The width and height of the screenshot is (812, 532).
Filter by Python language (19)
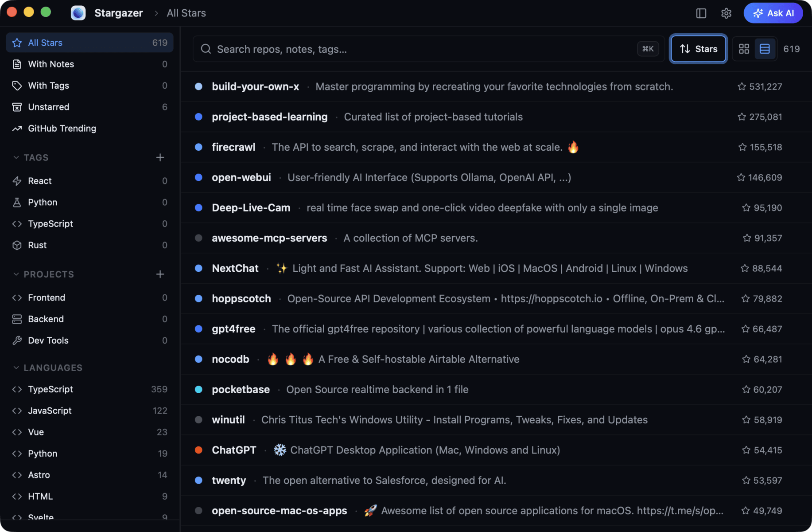point(89,453)
